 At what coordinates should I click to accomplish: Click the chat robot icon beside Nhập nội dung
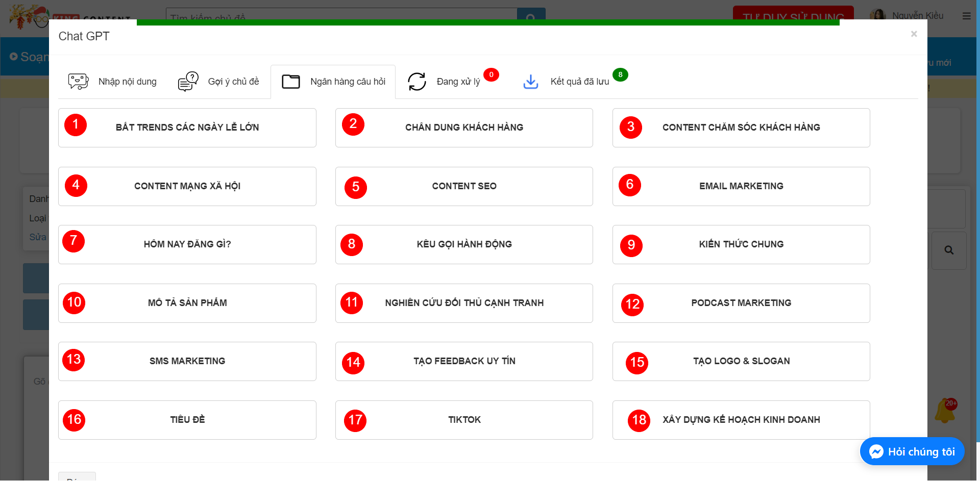[79, 81]
